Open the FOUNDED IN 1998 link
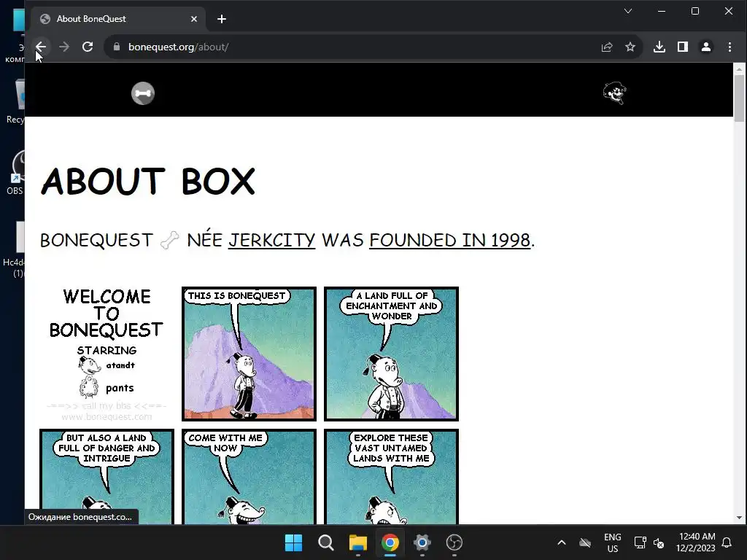 pyautogui.click(x=449, y=240)
